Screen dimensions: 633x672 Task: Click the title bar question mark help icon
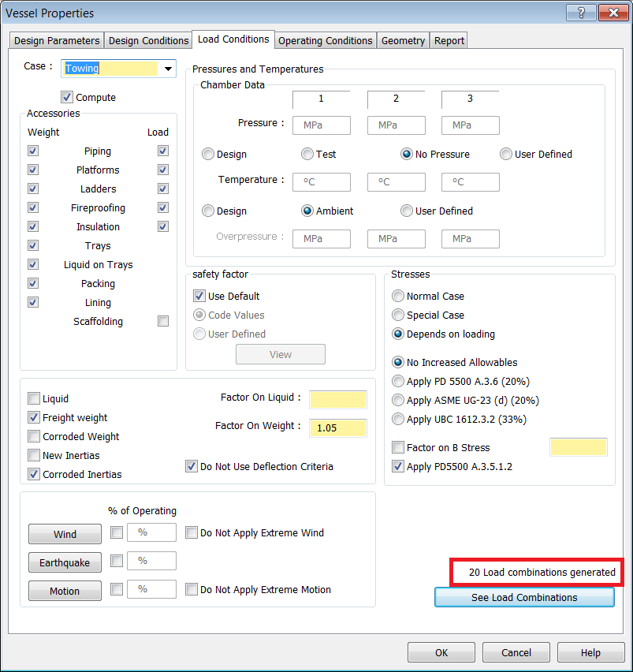click(x=581, y=13)
